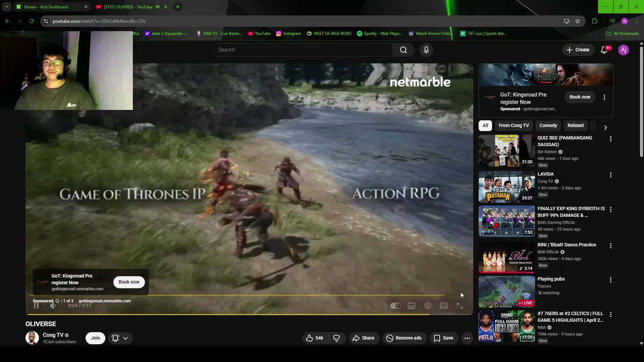
Task: Open the YouTube account avatar menu
Action: [x=623, y=50]
